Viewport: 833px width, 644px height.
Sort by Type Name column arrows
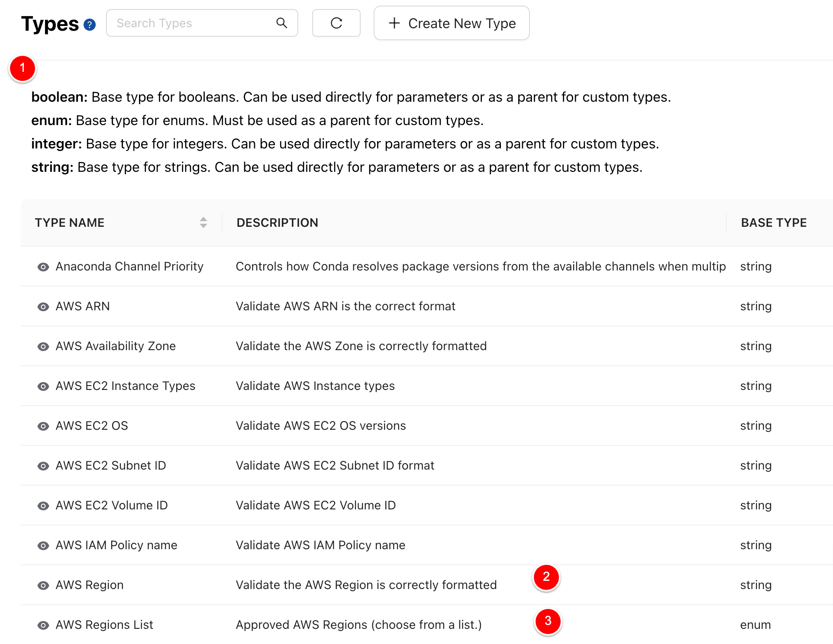(203, 222)
